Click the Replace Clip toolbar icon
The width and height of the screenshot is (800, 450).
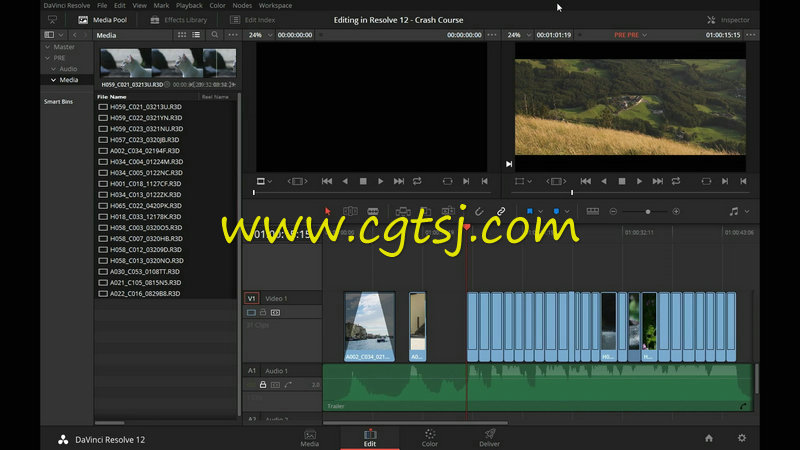pyautogui.click(x=448, y=211)
